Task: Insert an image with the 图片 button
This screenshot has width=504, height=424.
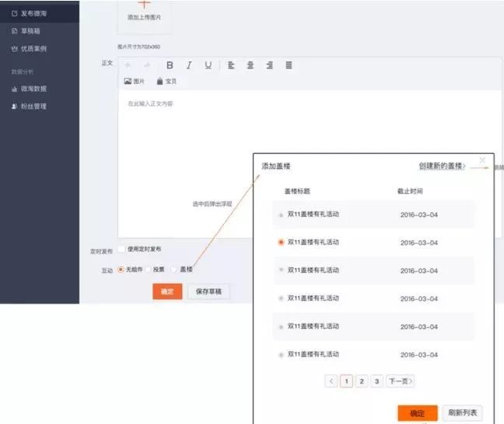Action: point(134,82)
